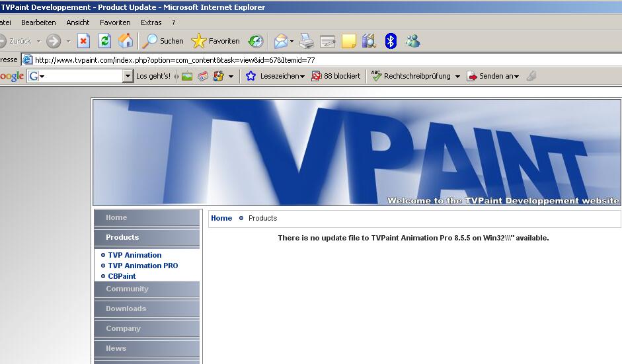
Task: Click the blue Bluetooth icon
Action: [x=391, y=41]
